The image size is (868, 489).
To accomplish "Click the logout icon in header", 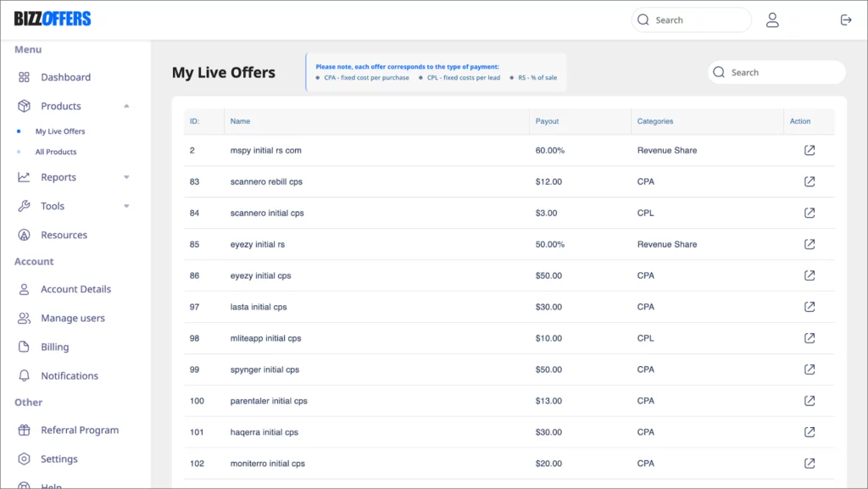I will click(x=845, y=19).
